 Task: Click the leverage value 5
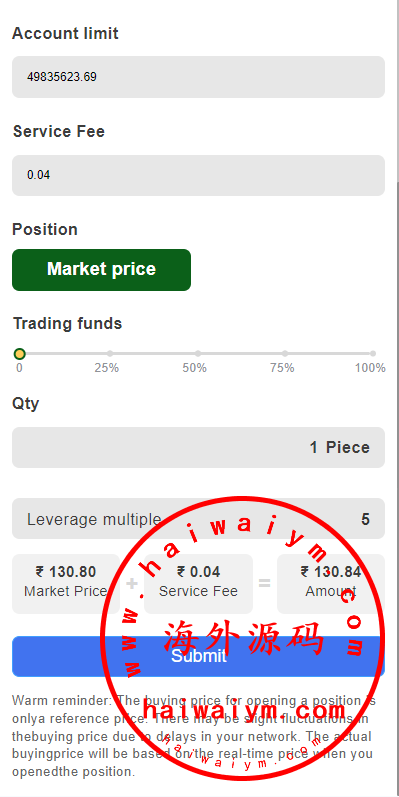coord(365,519)
